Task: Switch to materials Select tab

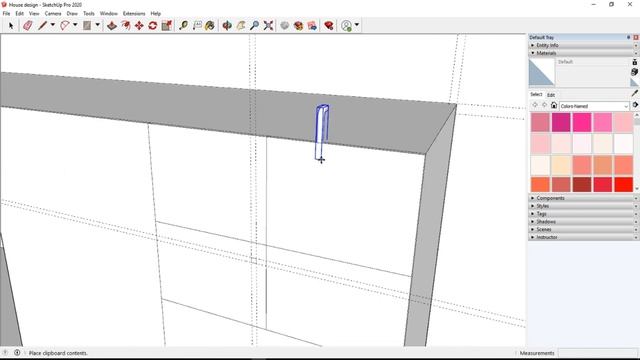Action: click(536, 94)
